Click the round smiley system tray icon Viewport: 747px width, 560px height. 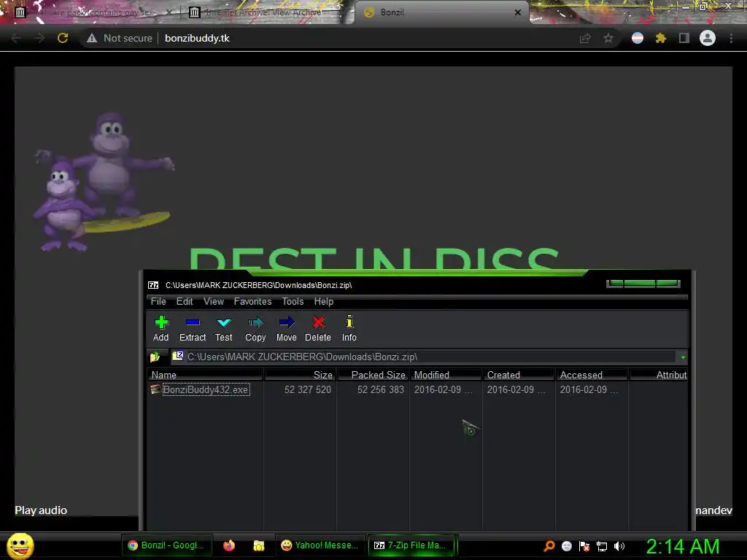pyautogui.click(x=566, y=546)
